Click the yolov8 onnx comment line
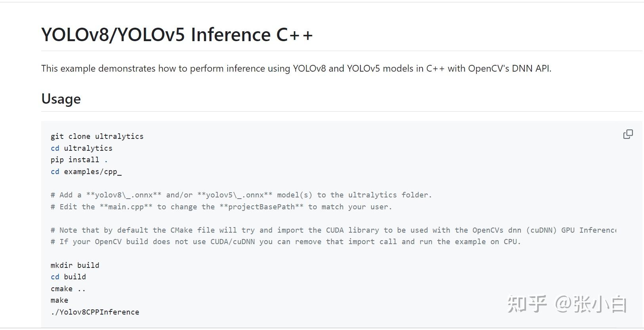 pos(241,195)
